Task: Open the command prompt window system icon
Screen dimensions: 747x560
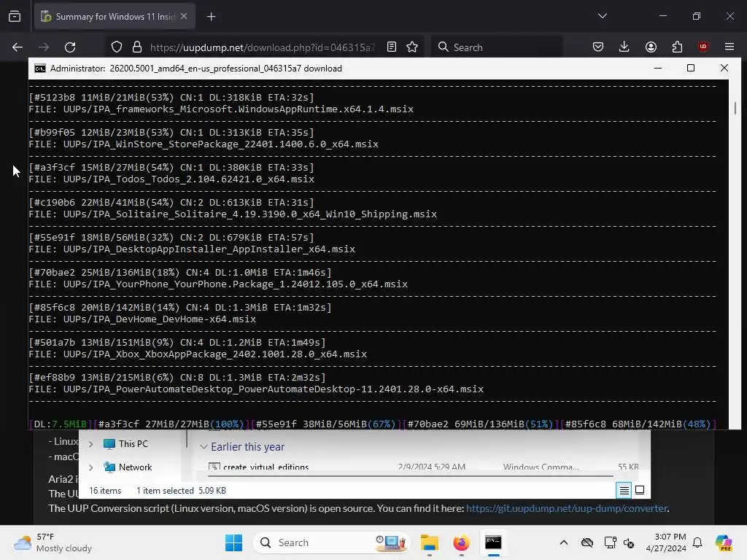Action: point(40,69)
